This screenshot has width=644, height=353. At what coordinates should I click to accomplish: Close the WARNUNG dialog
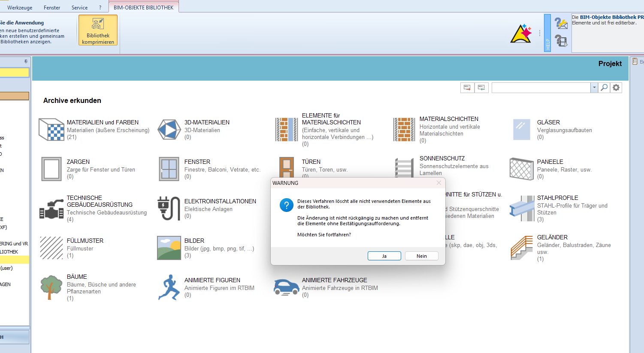click(x=438, y=183)
